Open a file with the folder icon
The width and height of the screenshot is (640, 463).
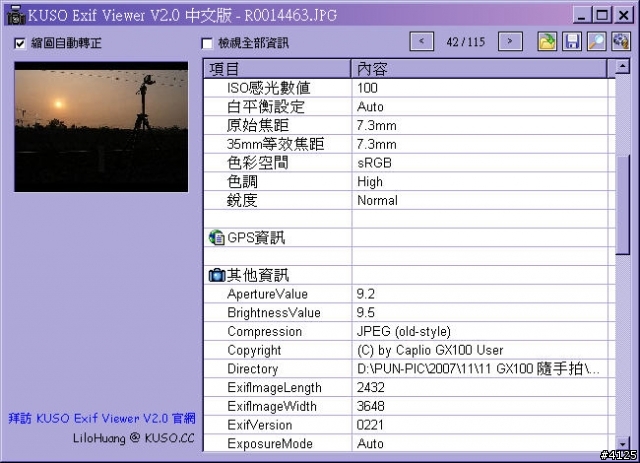click(547, 42)
